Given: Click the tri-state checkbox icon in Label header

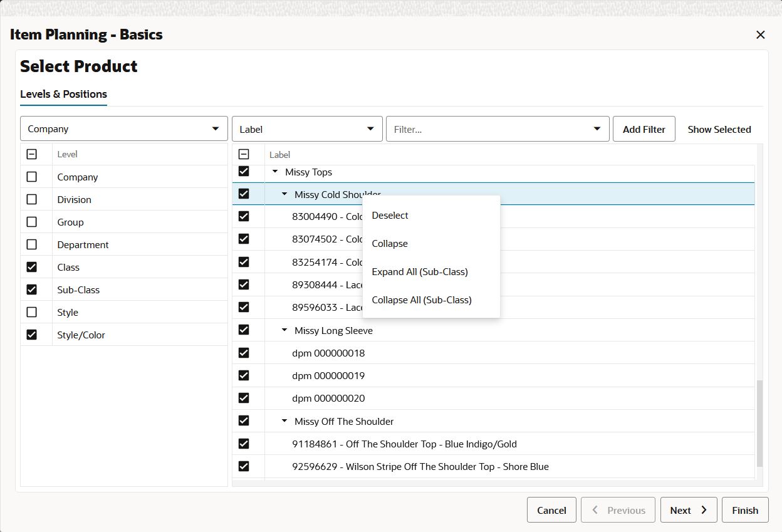Looking at the screenshot, I should 244,154.
